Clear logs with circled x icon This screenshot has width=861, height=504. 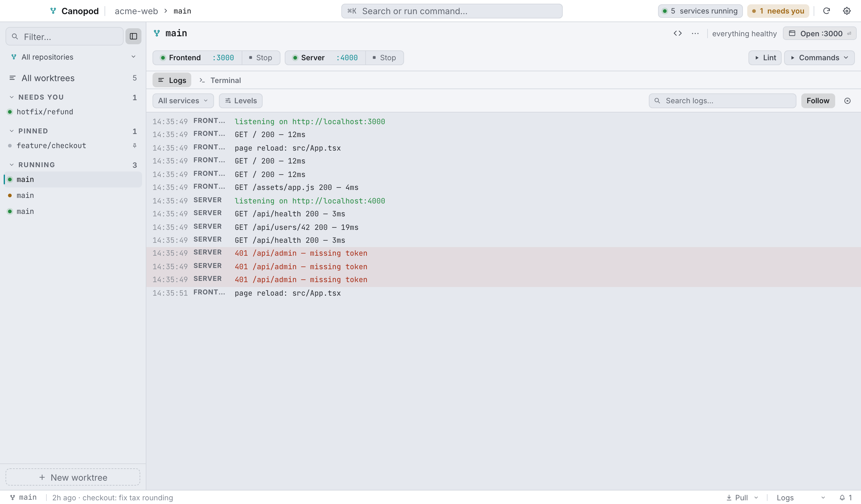(x=847, y=101)
